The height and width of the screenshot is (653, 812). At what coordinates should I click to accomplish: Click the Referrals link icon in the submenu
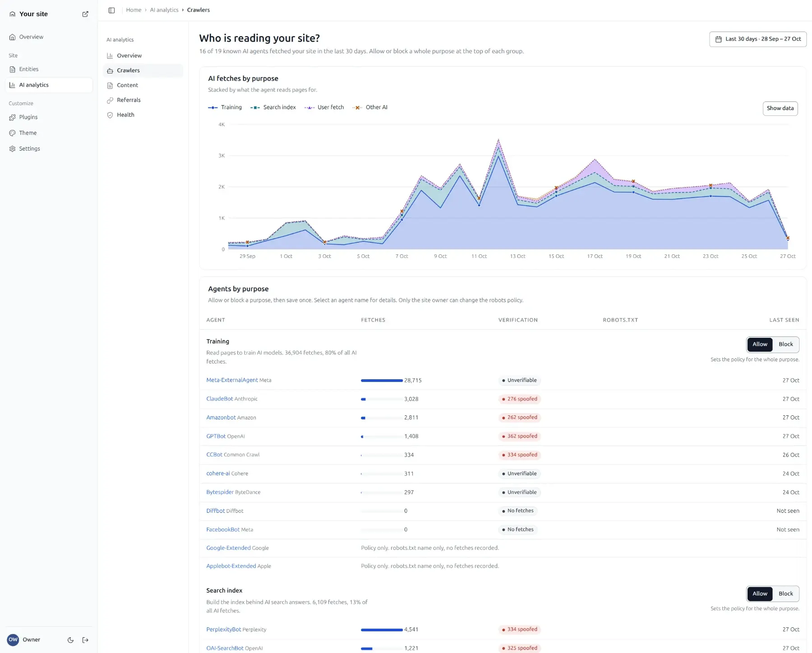[110, 100]
